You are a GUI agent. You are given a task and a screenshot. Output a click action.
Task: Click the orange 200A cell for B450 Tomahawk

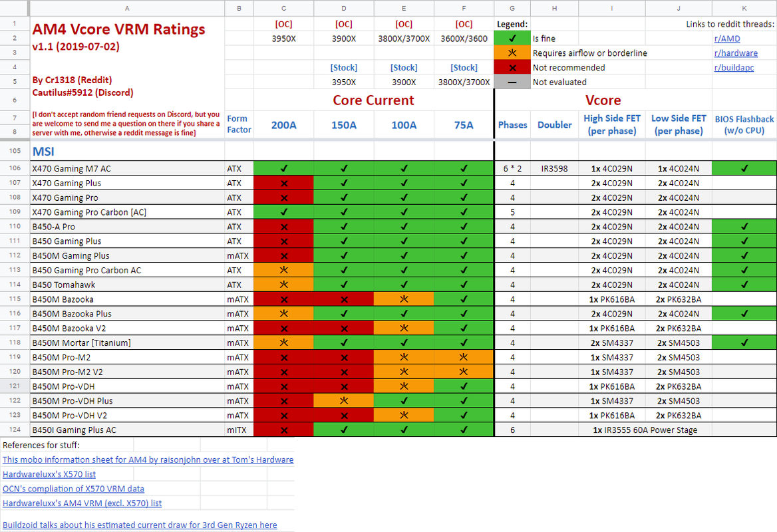[x=283, y=285]
